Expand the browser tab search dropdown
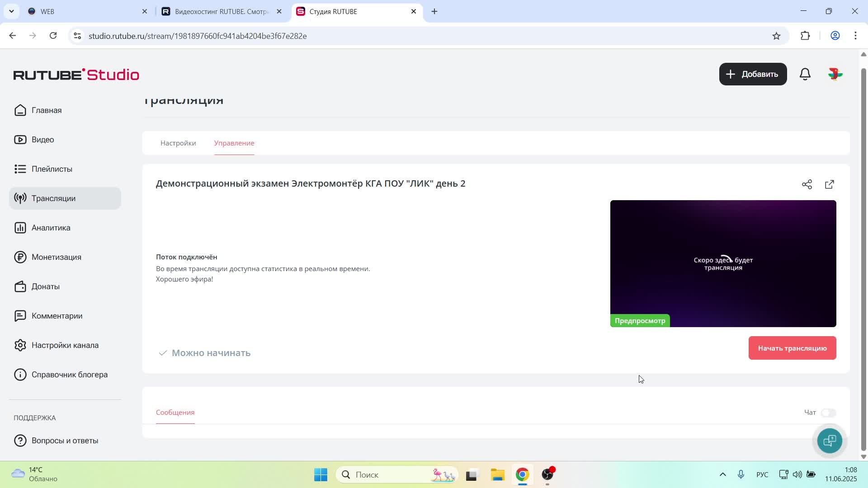This screenshot has height=488, width=868. coord(11,11)
